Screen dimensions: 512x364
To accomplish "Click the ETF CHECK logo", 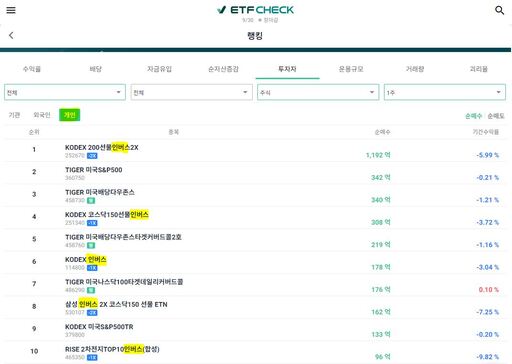I will click(x=255, y=10).
